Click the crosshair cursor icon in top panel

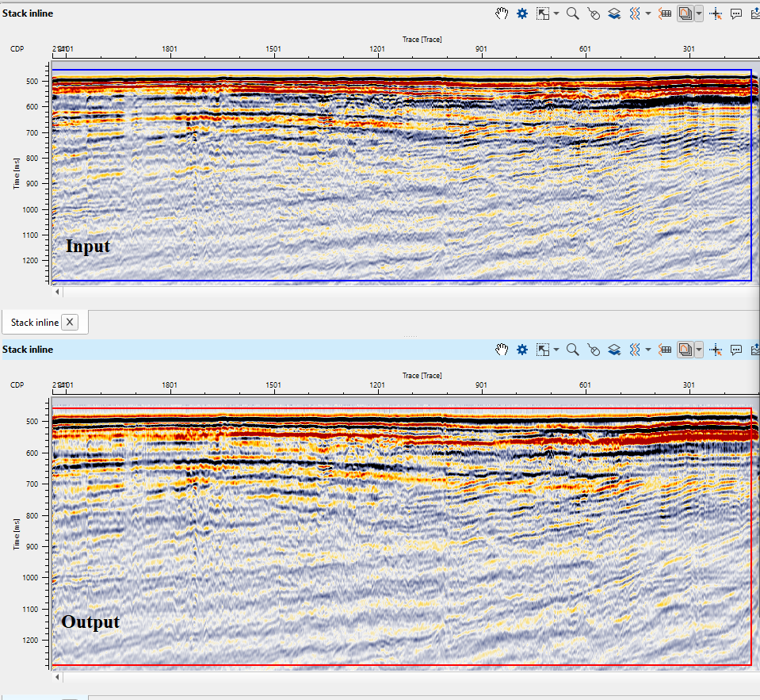[716, 13]
